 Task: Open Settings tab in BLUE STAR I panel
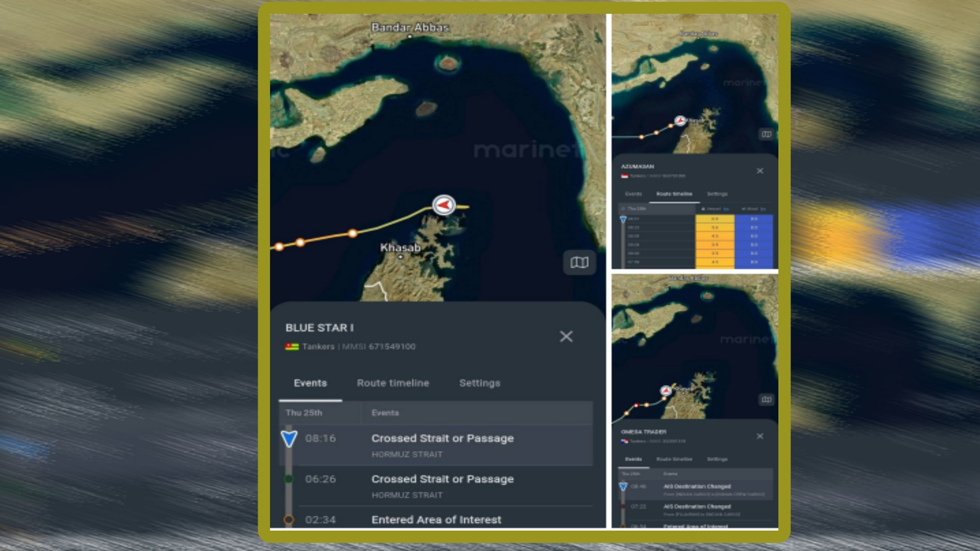[x=480, y=383]
